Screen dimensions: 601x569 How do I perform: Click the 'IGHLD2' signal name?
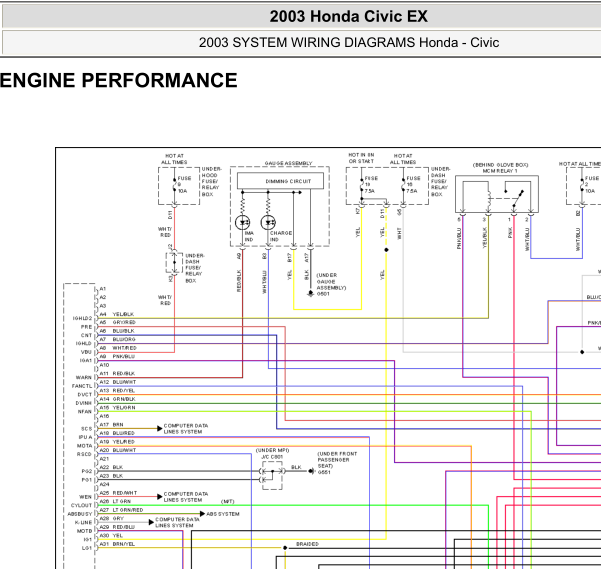(x=82, y=318)
